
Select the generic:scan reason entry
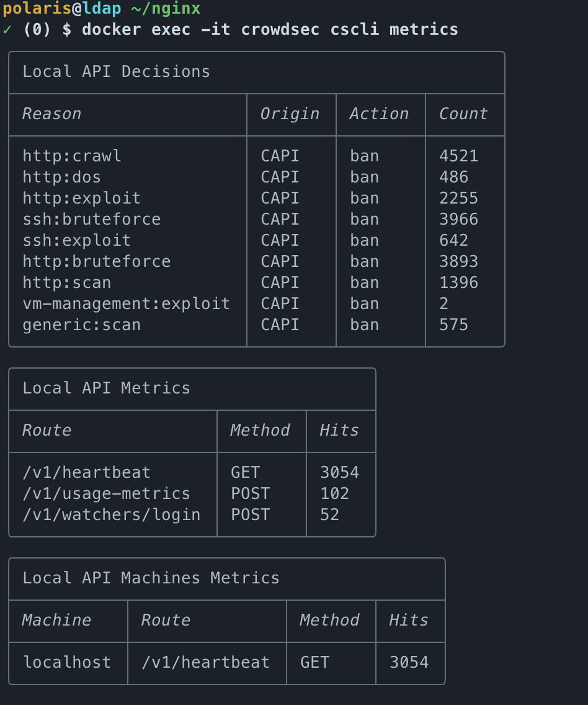(81, 325)
